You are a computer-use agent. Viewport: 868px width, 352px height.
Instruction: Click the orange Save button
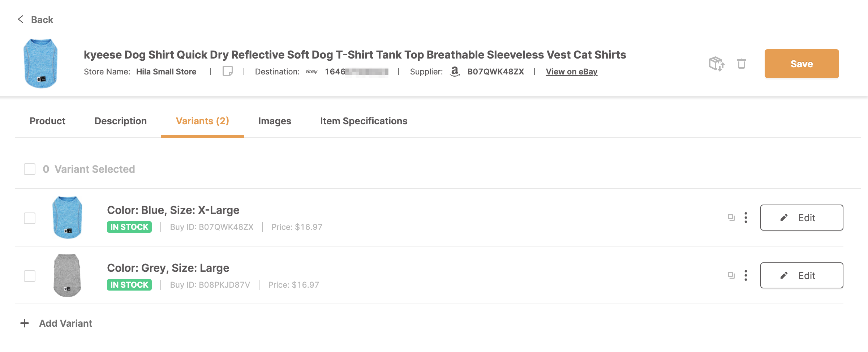802,64
